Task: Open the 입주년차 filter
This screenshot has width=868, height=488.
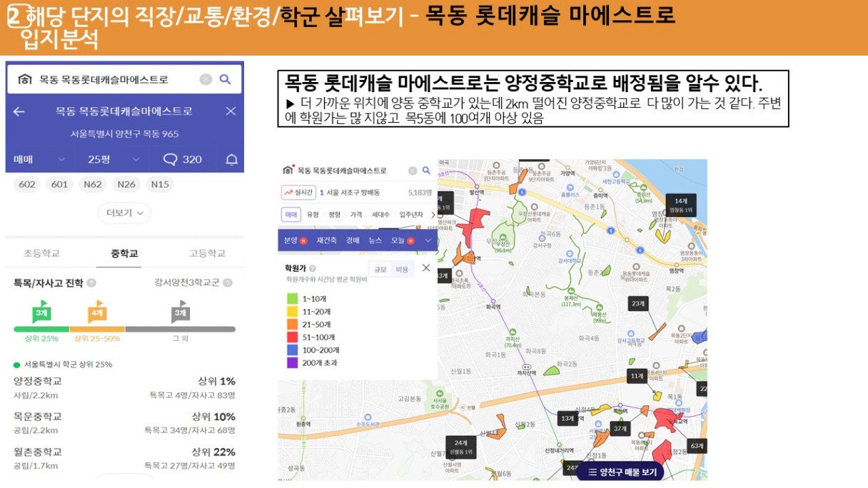Action: (410, 215)
